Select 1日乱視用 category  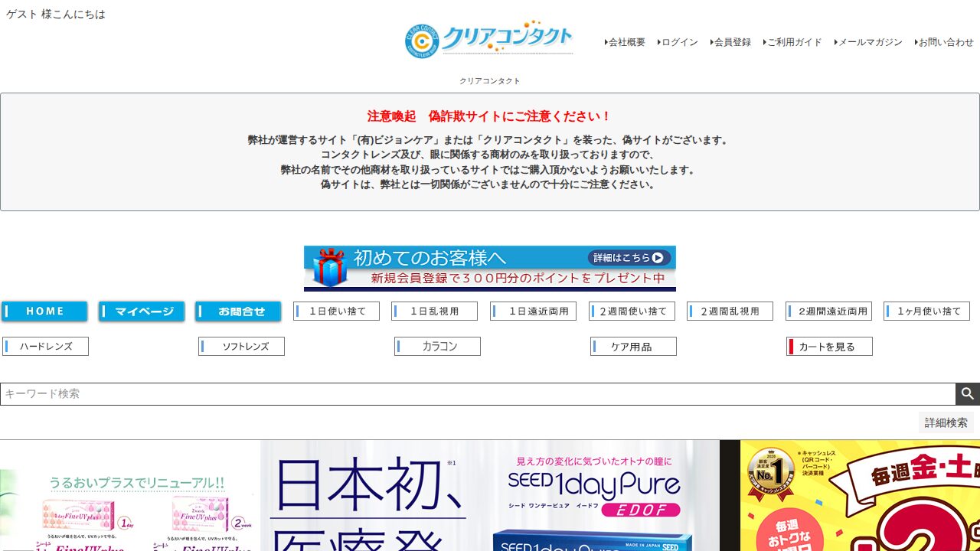click(x=434, y=311)
